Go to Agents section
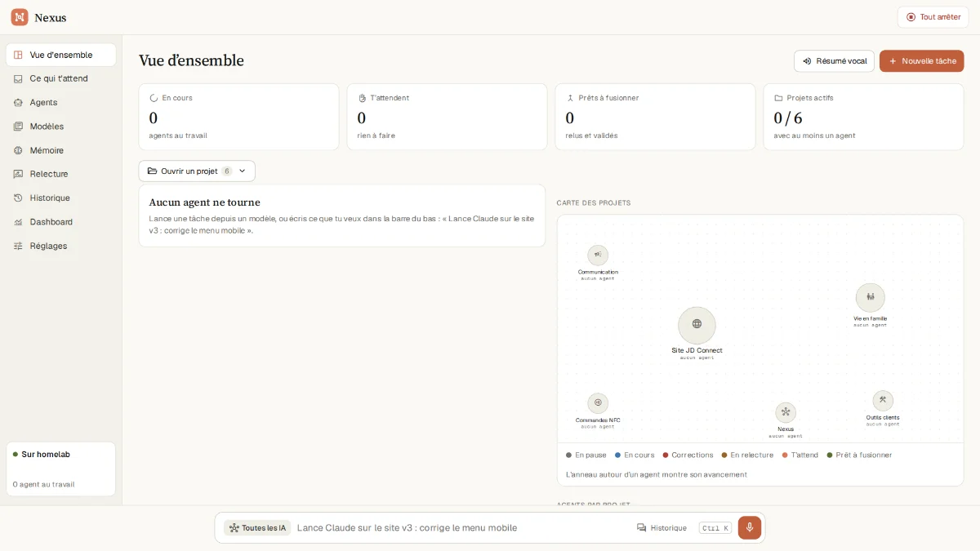The height and width of the screenshot is (551, 980). pyautogui.click(x=60, y=102)
